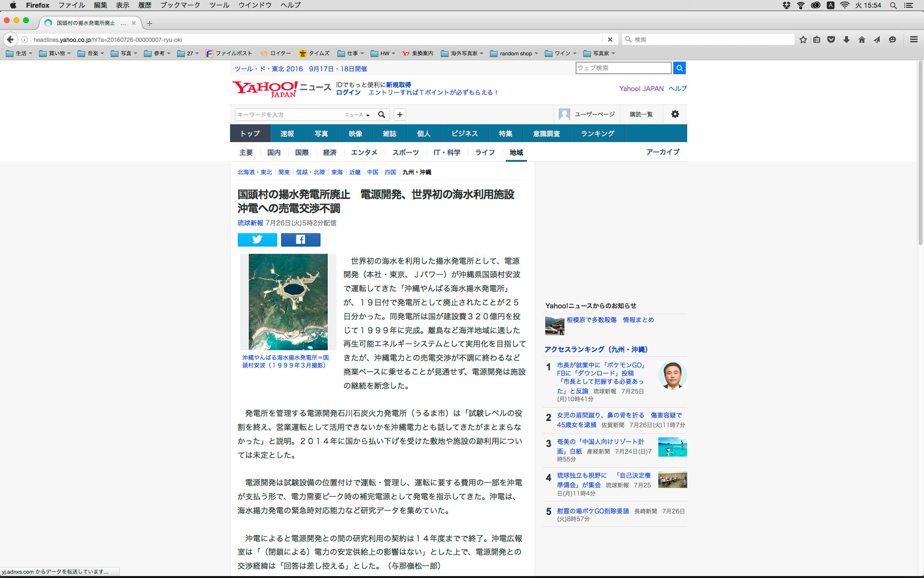The height and width of the screenshot is (578, 924).
Task: Bookmark this page with star icon
Action: [803, 39]
